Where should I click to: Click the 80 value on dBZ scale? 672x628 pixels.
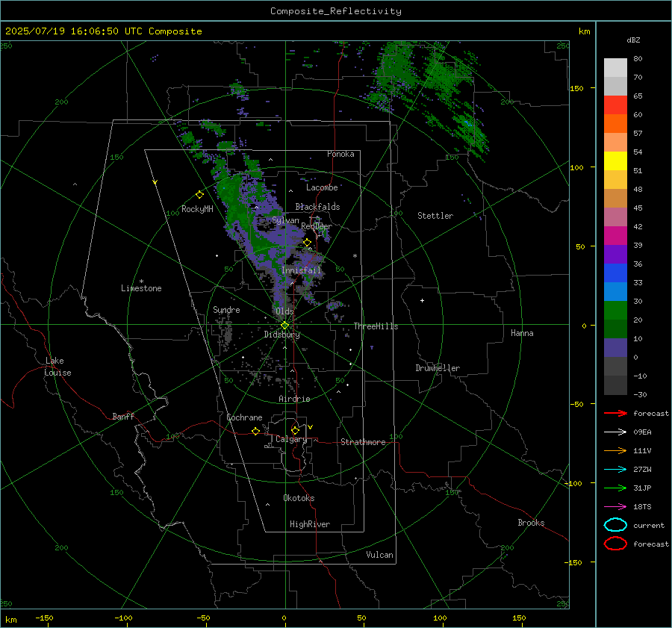[x=638, y=59]
